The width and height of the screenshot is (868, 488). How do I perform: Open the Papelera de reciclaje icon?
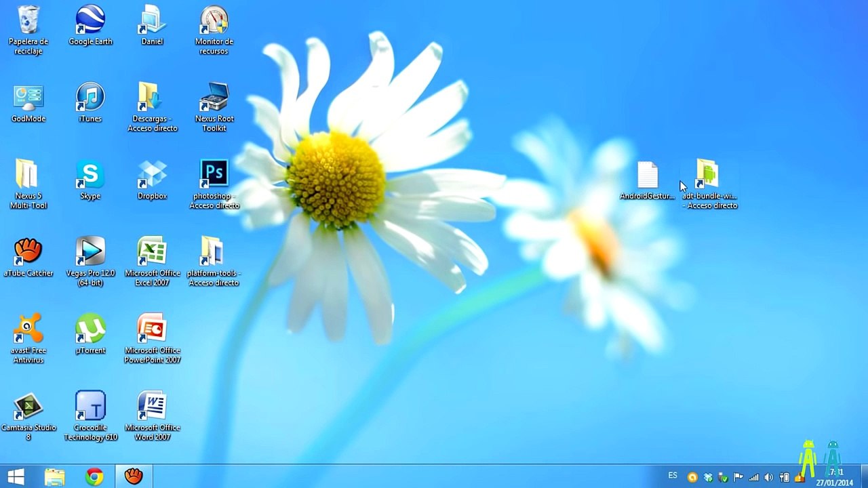pos(28,30)
